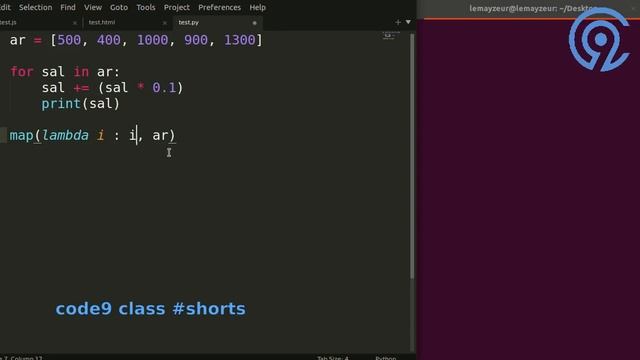
Task: Open the tab list dropdown arrow
Action: pyautogui.click(x=408, y=22)
